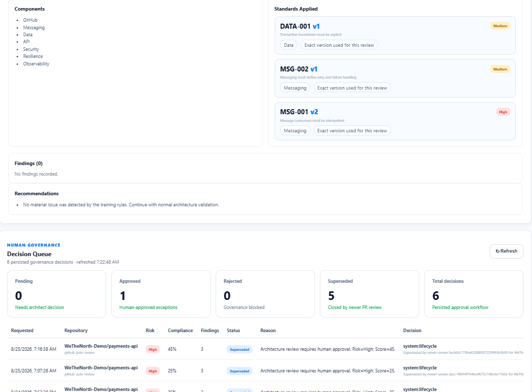Viewport: 532px width, 392px height.
Task: Open the Approved decisions card
Action: 161,294
